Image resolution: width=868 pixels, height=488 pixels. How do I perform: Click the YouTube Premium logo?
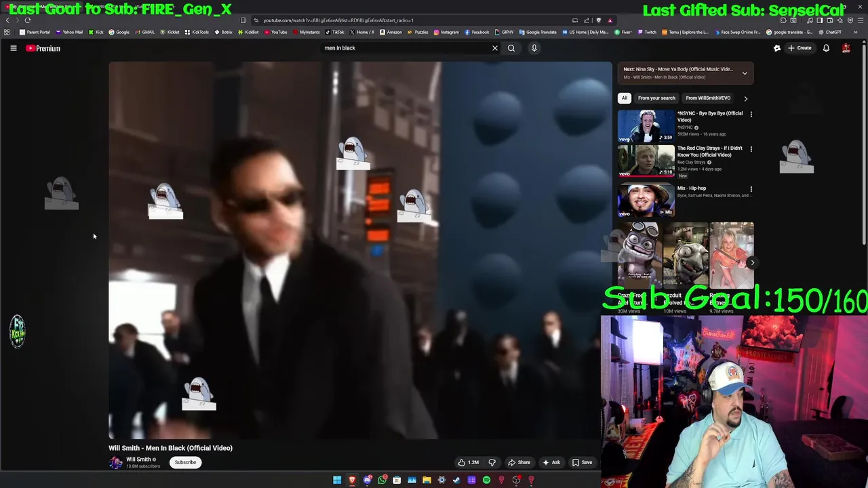(43, 48)
